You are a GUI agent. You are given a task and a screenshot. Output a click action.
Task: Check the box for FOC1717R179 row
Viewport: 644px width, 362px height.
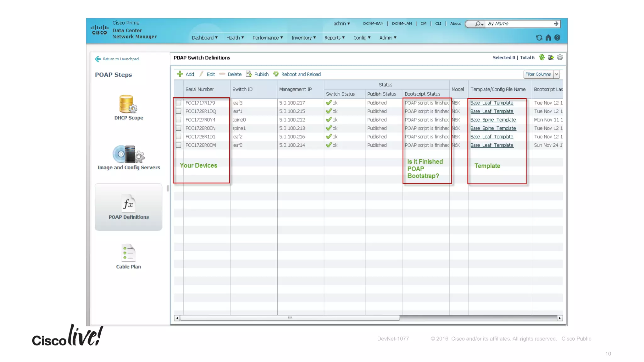coord(179,103)
